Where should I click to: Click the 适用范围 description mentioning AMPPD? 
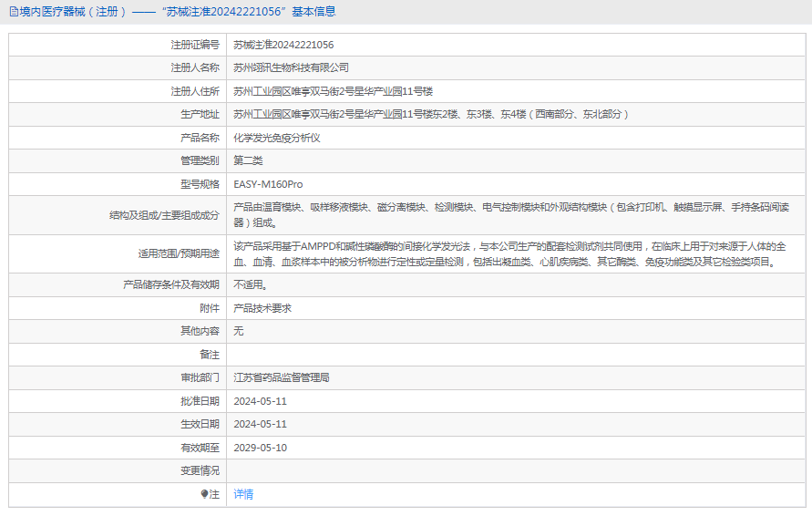[x=509, y=253]
